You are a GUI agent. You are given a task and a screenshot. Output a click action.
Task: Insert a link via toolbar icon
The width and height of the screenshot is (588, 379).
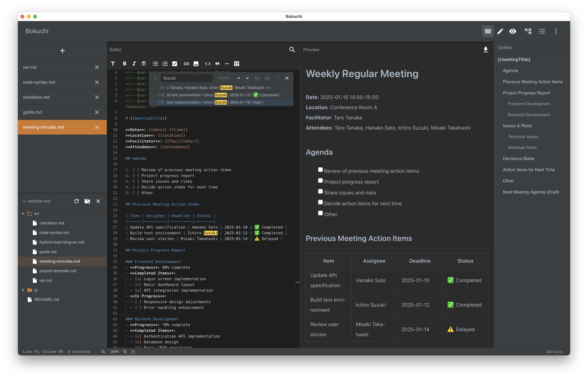pyautogui.click(x=186, y=64)
